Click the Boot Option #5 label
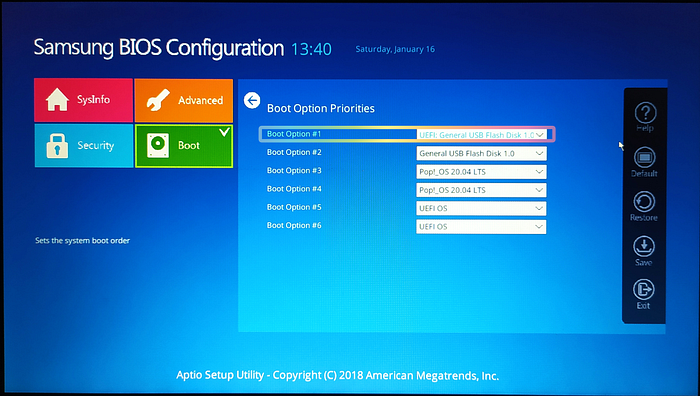The width and height of the screenshot is (700, 396). point(294,207)
